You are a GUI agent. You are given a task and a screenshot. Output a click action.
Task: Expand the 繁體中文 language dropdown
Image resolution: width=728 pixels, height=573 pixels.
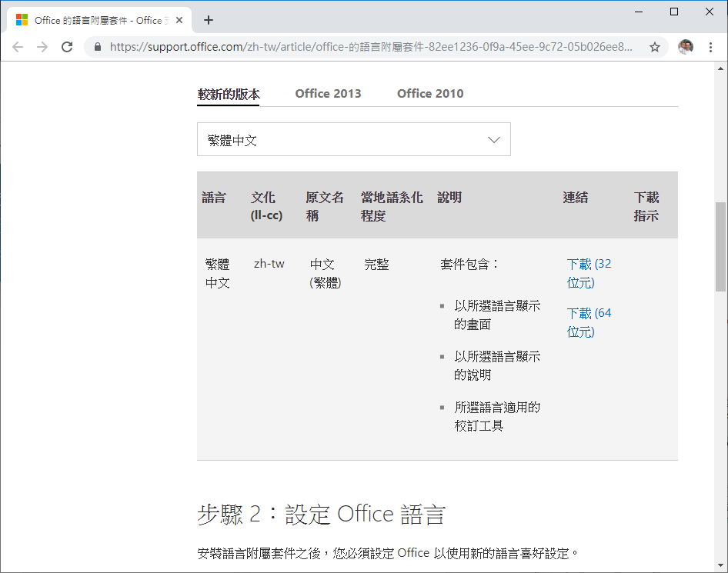(x=353, y=140)
